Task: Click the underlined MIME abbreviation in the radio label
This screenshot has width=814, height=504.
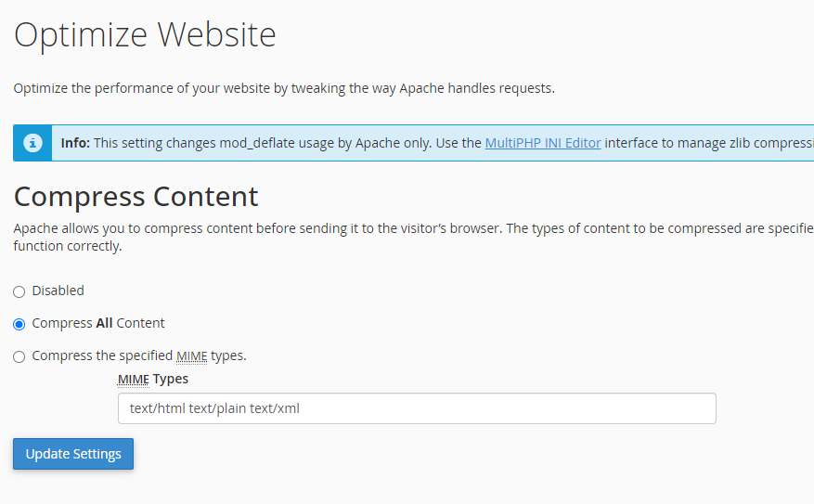Action: pos(191,355)
